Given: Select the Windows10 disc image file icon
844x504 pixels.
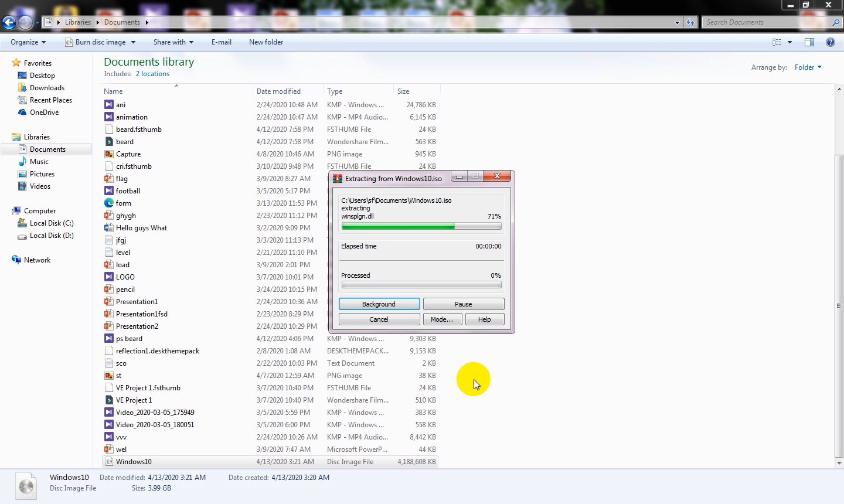Looking at the screenshot, I should point(109,462).
